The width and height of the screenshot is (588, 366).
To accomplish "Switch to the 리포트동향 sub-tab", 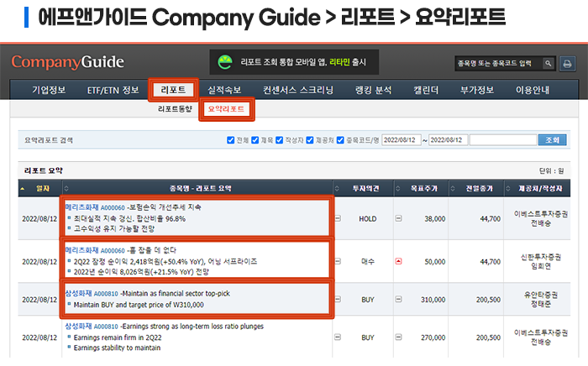I will (175, 109).
